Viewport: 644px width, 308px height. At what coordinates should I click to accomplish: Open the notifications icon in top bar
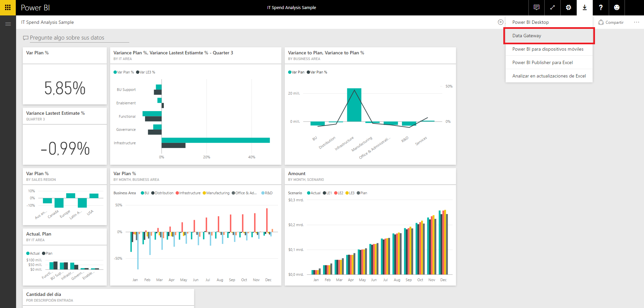click(x=536, y=7)
